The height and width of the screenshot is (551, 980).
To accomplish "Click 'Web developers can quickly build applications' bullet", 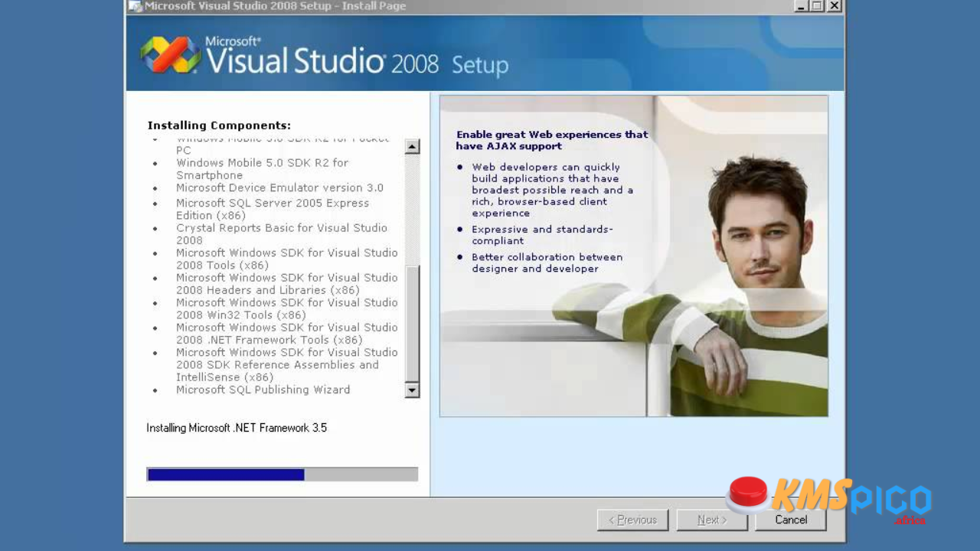I will tap(552, 190).
